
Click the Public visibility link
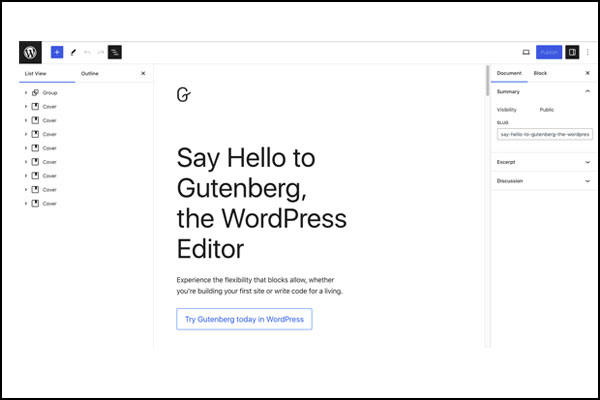click(x=547, y=110)
